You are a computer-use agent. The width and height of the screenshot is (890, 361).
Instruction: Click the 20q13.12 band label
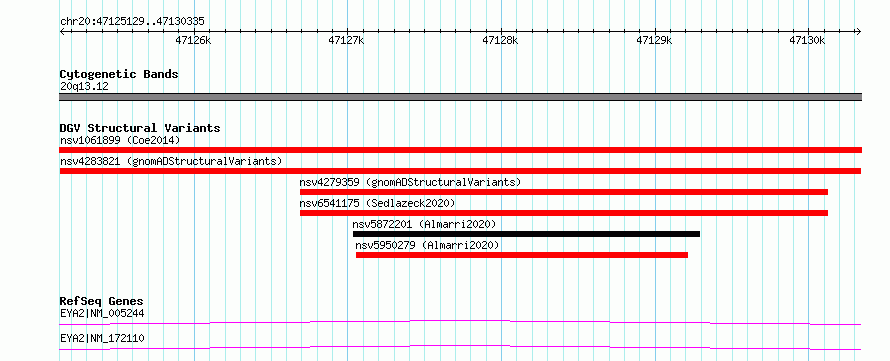click(84, 87)
